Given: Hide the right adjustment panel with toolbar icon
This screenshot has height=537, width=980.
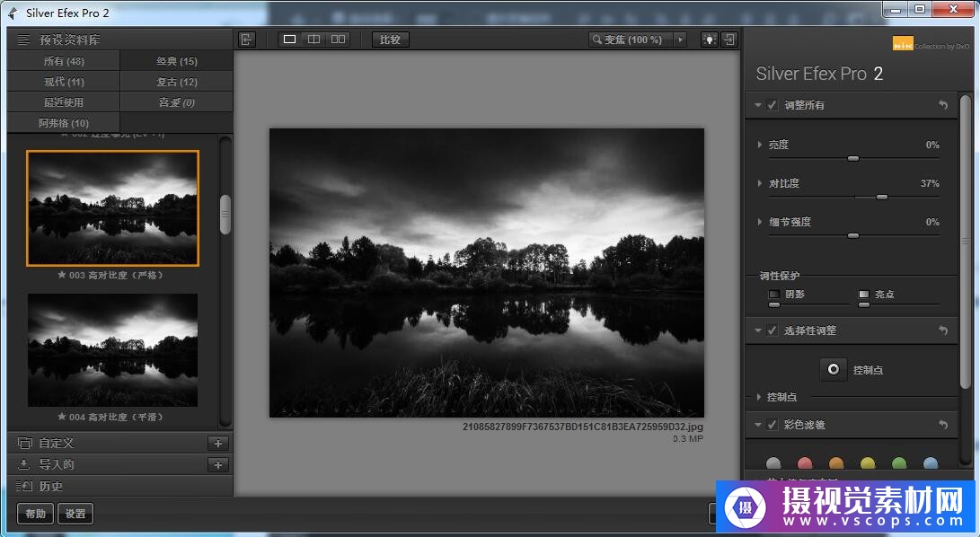Looking at the screenshot, I should coord(729,40).
